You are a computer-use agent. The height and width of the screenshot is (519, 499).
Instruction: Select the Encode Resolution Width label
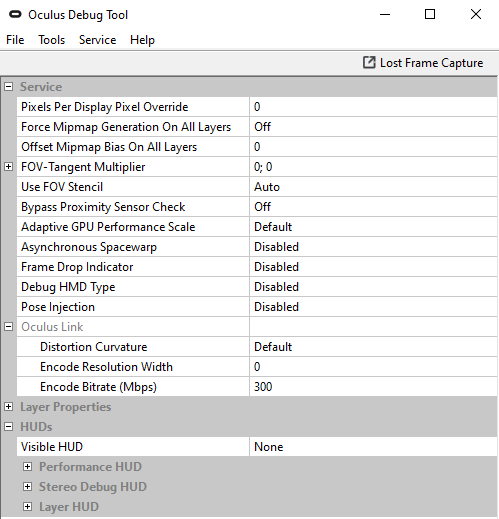coord(106,367)
